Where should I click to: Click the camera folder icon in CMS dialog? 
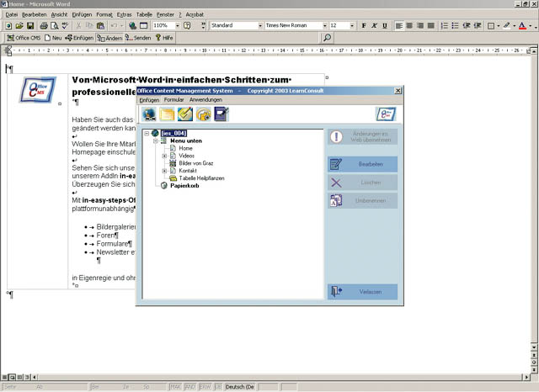(x=204, y=114)
